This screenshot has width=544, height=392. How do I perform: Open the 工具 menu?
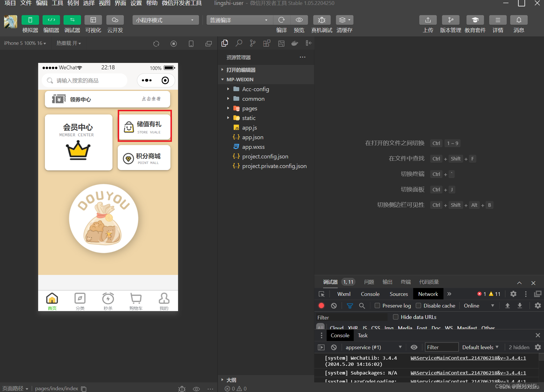[57, 3]
